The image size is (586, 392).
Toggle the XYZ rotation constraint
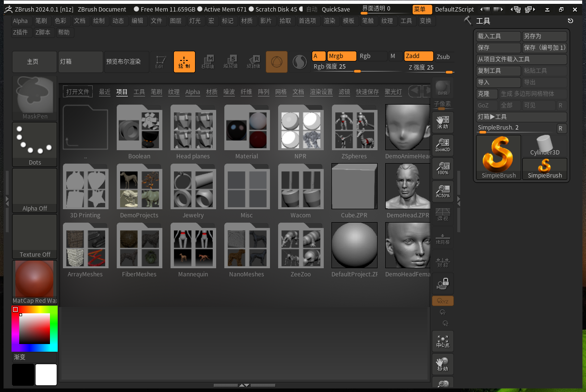point(442,301)
